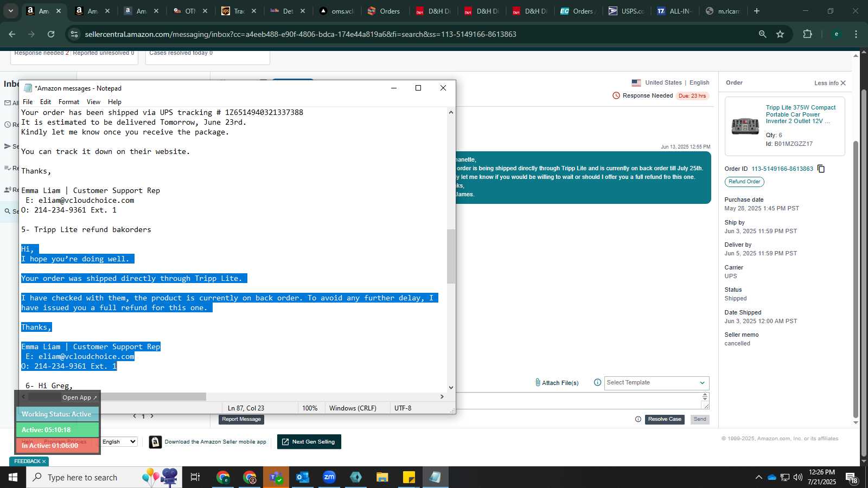Click the Send button
Screen dimensions: 868x488
700,419
